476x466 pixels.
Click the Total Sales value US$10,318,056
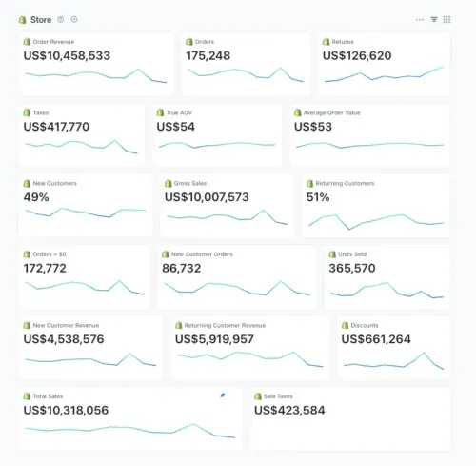[66, 410]
